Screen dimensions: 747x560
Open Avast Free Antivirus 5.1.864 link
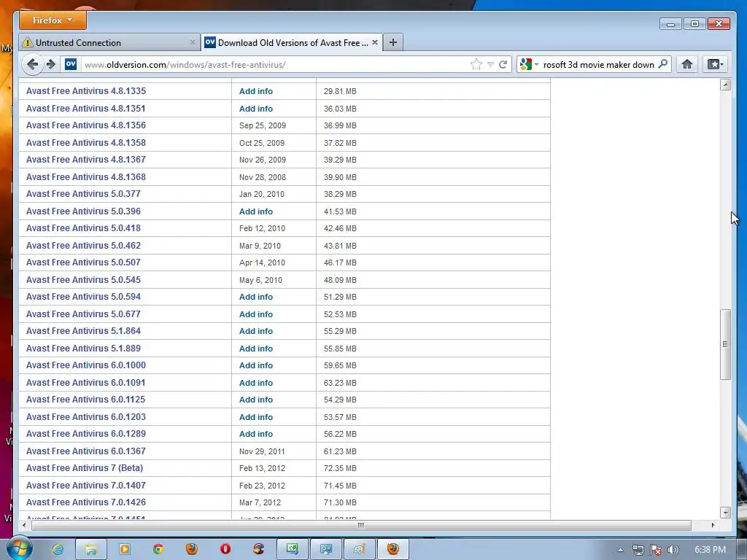[83, 331]
